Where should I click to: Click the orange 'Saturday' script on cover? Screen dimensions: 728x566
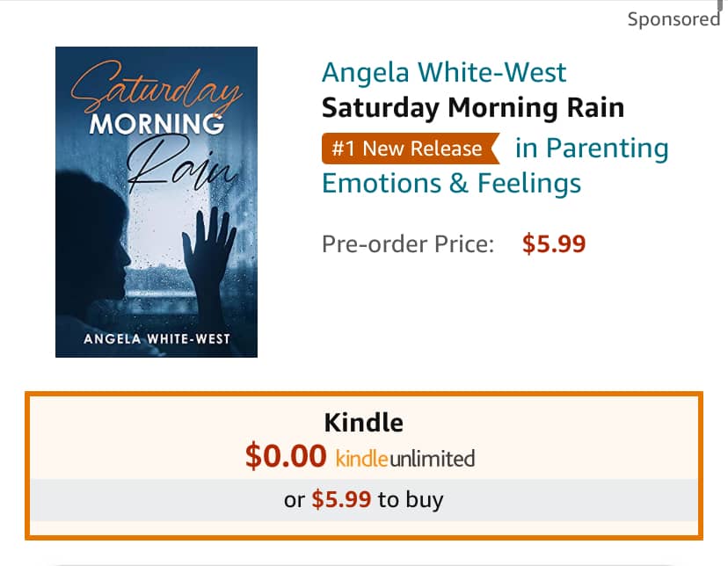[x=156, y=88]
